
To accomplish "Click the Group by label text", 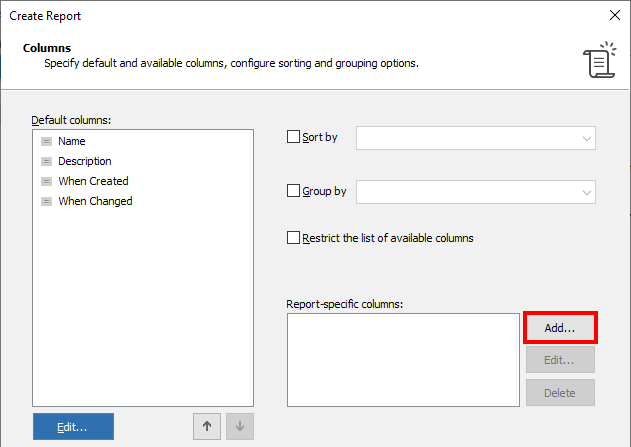I will 324,191.
